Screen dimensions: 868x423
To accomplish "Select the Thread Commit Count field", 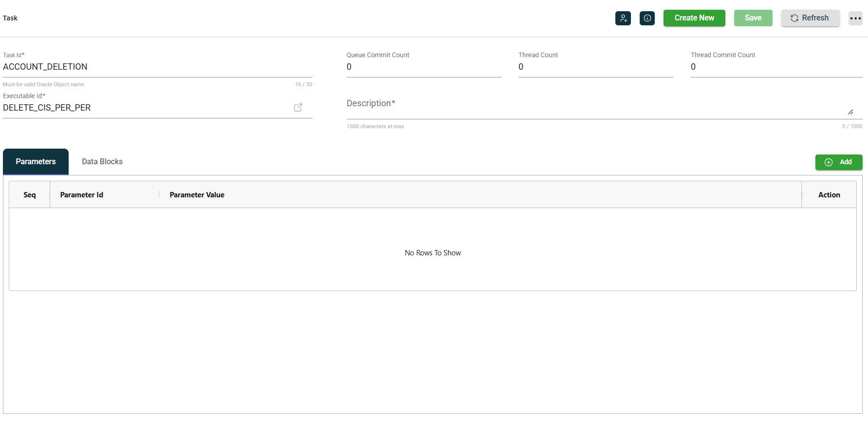I will pos(776,67).
